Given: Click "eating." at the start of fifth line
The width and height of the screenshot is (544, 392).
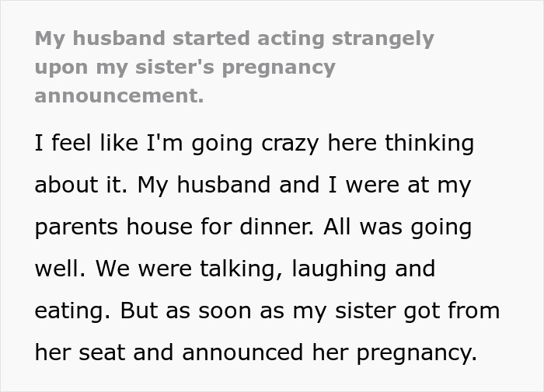Looking at the screenshot, I should pyautogui.click(x=71, y=311).
